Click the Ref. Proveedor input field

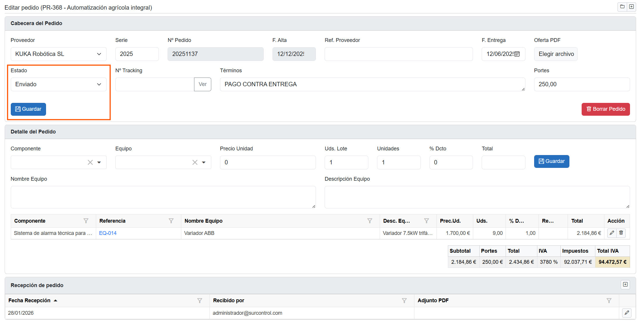398,54
